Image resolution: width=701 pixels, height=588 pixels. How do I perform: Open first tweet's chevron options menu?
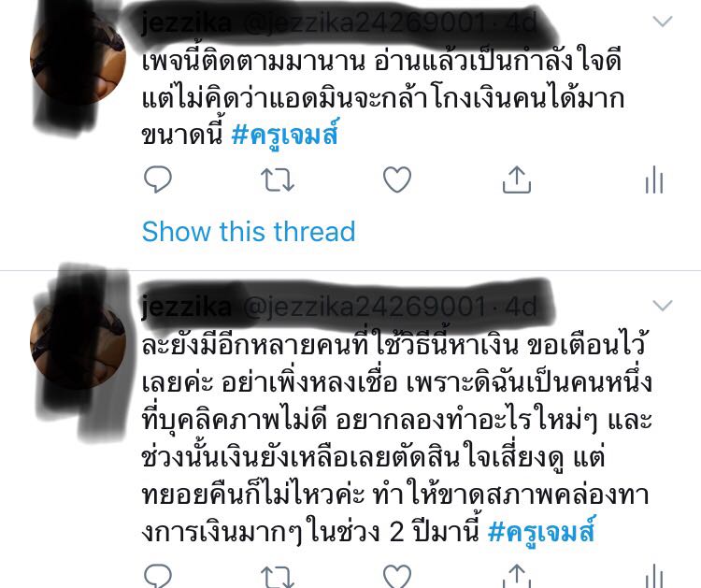(x=663, y=21)
